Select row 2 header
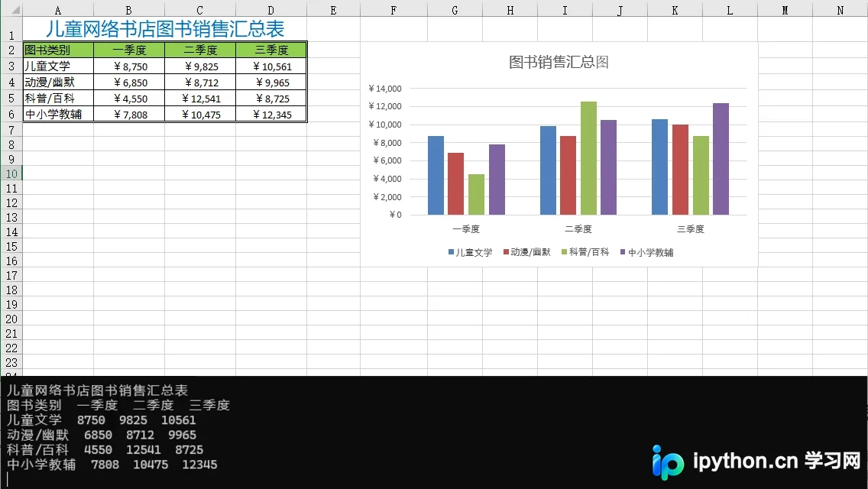Viewport: 868px width, 489px height. pos(11,50)
